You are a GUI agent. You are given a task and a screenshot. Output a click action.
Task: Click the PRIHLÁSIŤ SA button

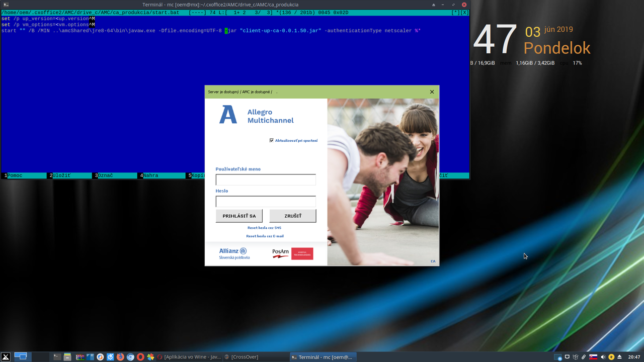click(239, 216)
